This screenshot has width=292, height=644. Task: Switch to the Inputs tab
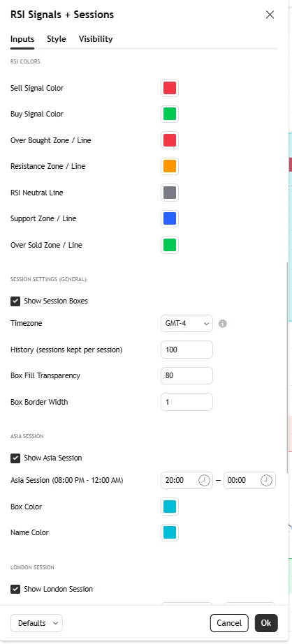(x=22, y=39)
